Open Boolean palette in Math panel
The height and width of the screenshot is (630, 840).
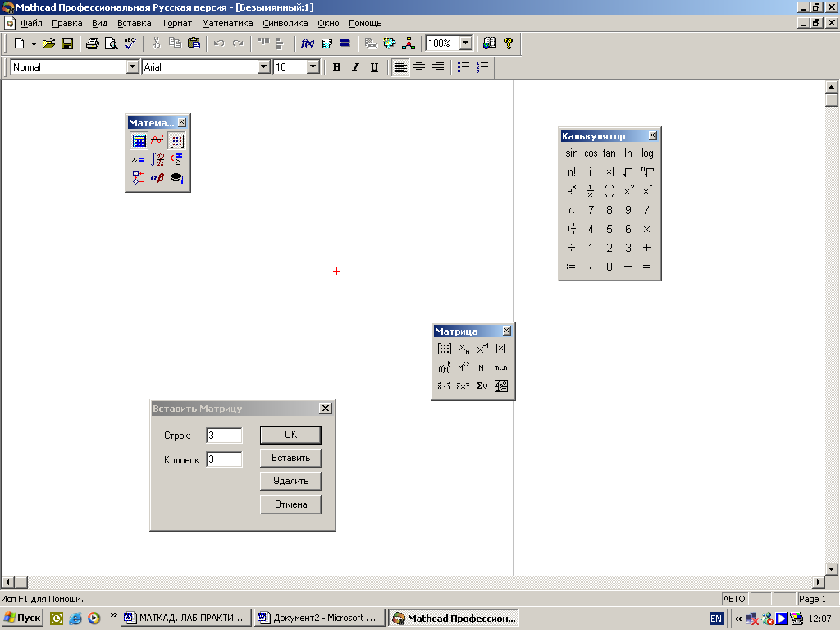(x=176, y=159)
